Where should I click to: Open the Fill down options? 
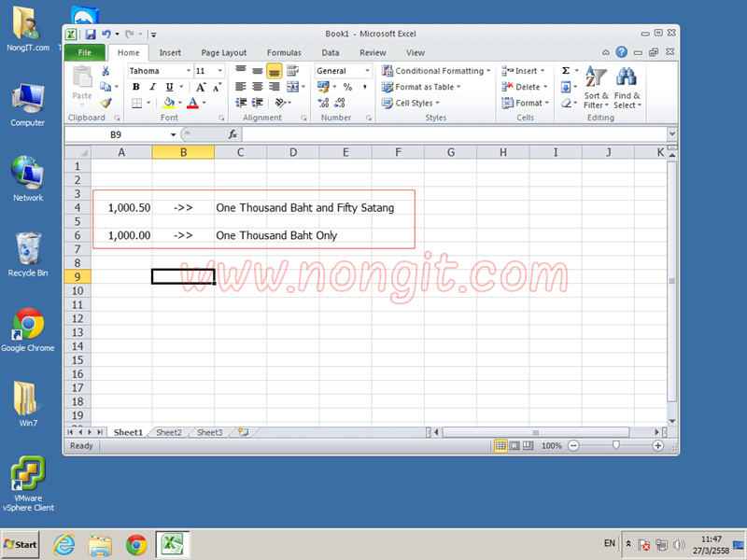tap(566, 87)
